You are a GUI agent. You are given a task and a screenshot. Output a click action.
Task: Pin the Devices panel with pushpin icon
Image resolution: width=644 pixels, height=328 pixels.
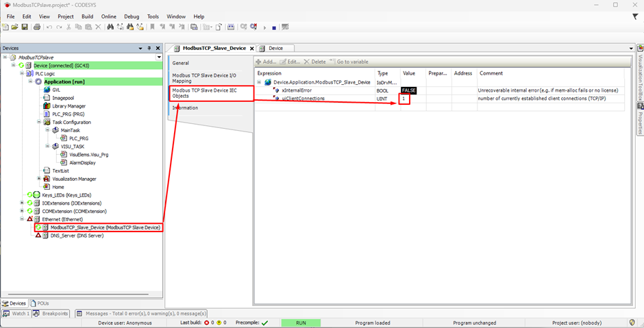click(149, 49)
